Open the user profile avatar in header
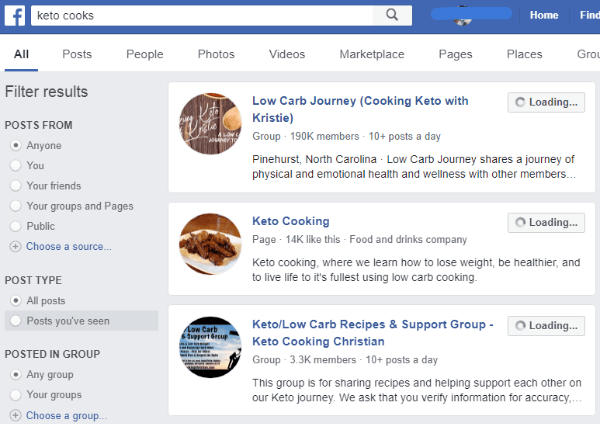Image resolution: width=600 pixels, height=424 pixels. (462, 16)
